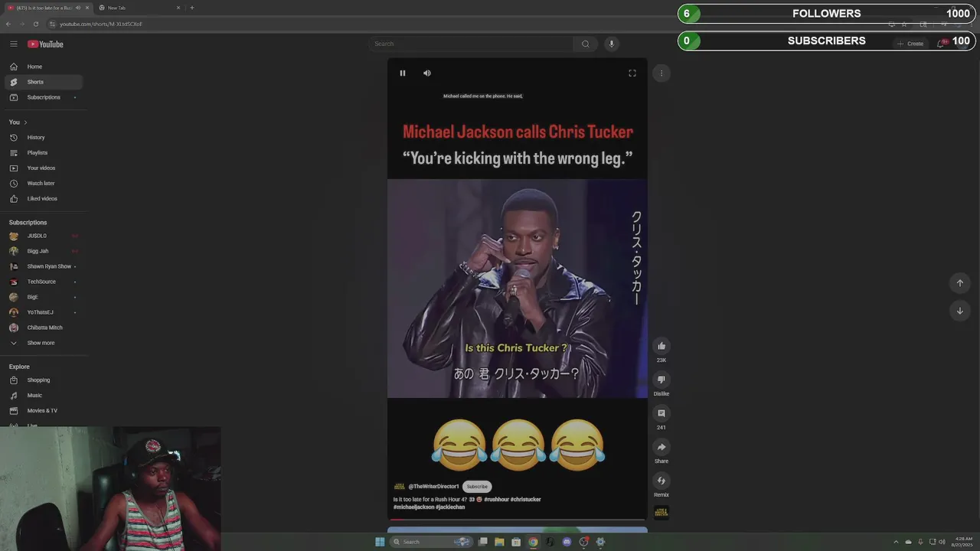Viewport: 980px width, 551px height.
Task: Go to the next Short
Action: tap(959, 311)
